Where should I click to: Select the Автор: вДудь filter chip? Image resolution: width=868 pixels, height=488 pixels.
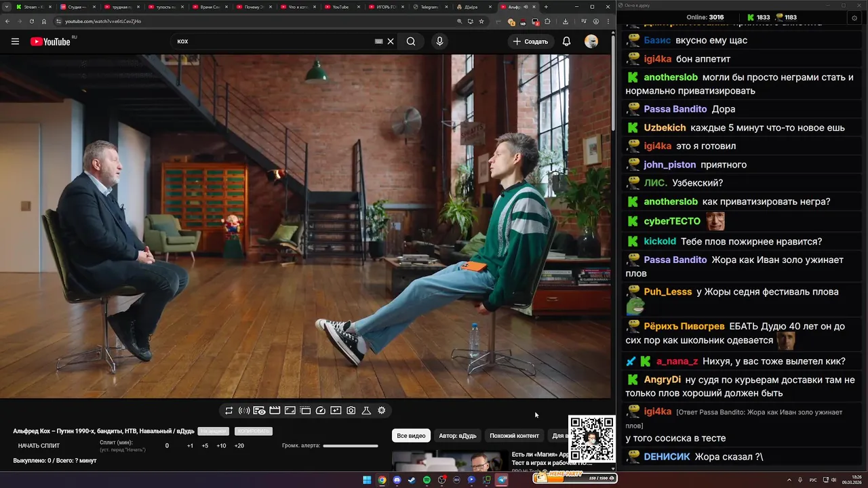(x=458, y=436)
